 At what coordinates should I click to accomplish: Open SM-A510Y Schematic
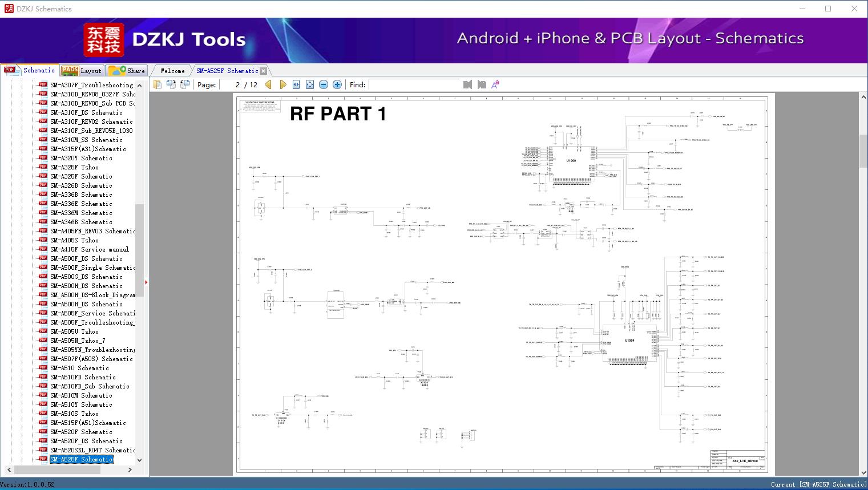[x=81, y=404]
